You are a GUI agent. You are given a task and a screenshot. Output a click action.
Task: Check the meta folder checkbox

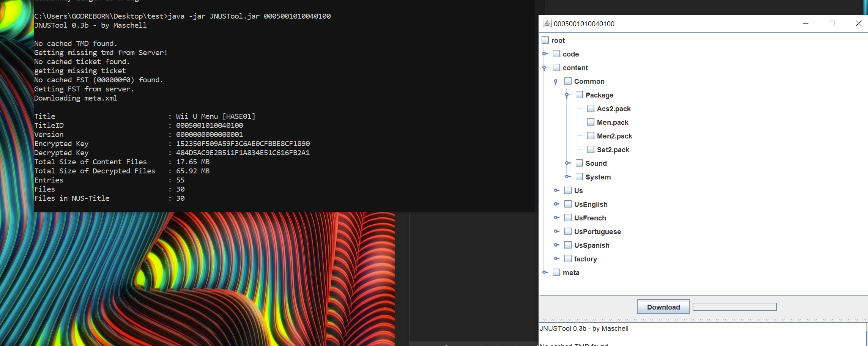[557, 272]
